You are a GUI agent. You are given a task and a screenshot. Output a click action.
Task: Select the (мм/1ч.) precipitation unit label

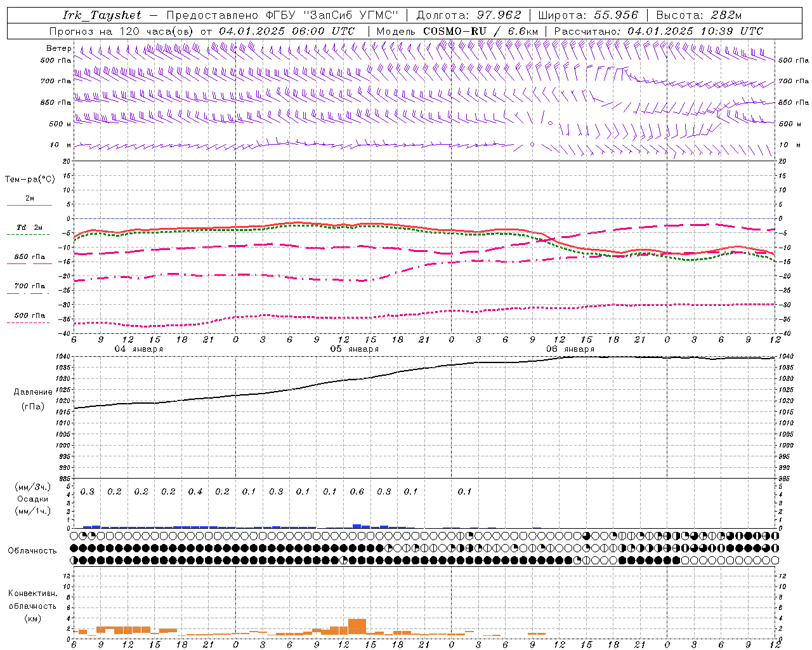pyautogui.click(x=32, y=511)
